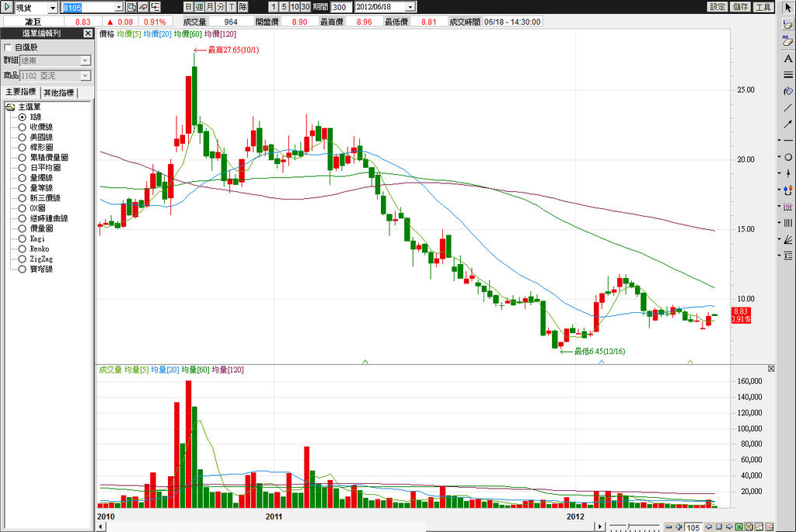Click the play arrow icon top-left

coord(6,7)
